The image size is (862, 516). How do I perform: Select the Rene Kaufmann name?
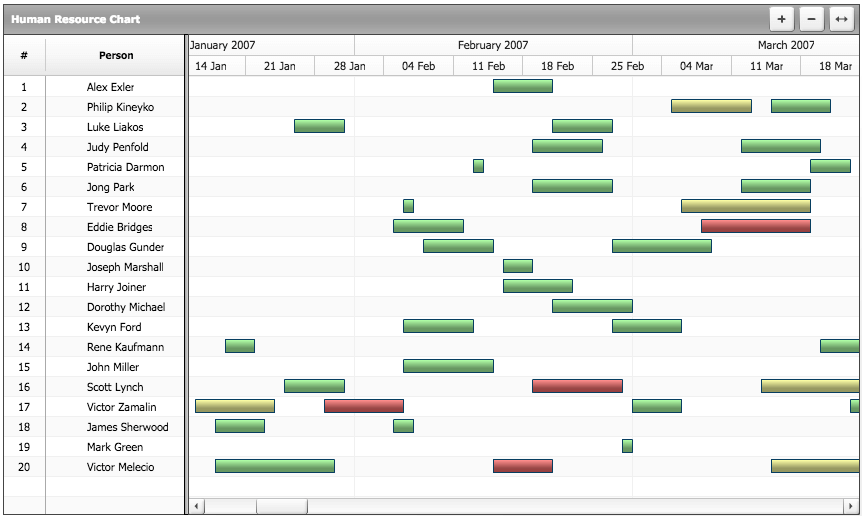point(125,347)
